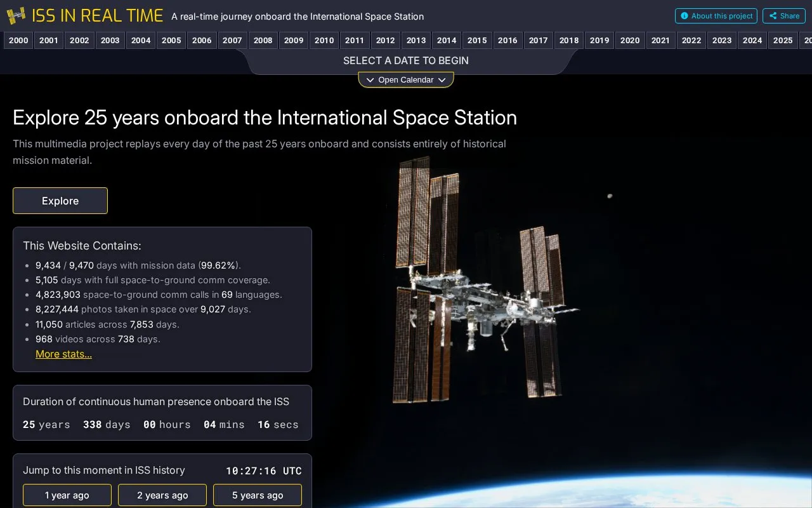
Task: Expand the calendar via the right chevron
Action: pyautogui.click(x=442, y=80)
